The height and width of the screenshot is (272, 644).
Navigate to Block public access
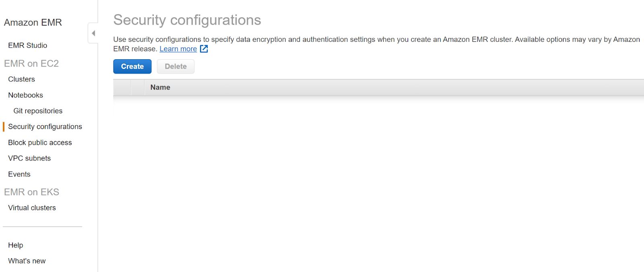tap(40, 143)
